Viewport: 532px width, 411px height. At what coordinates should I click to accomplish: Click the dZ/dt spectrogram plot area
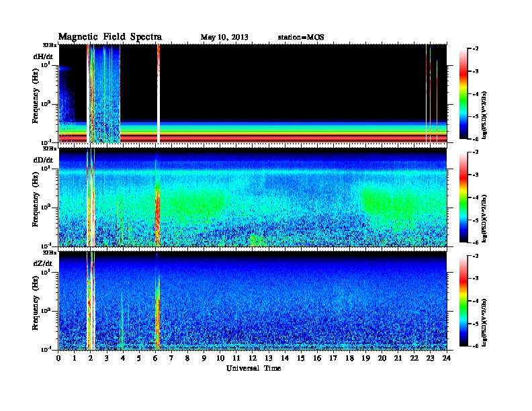[x=253, y=301]
